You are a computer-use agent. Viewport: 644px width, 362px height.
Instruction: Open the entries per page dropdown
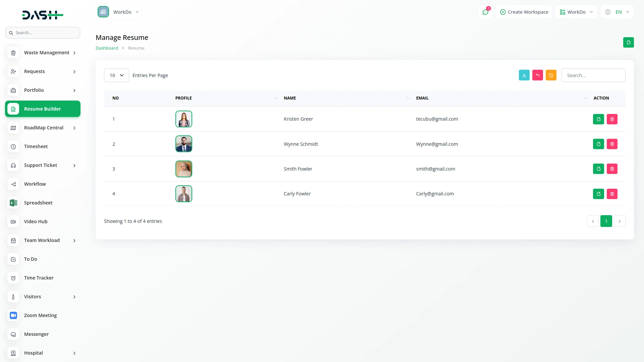116,75
